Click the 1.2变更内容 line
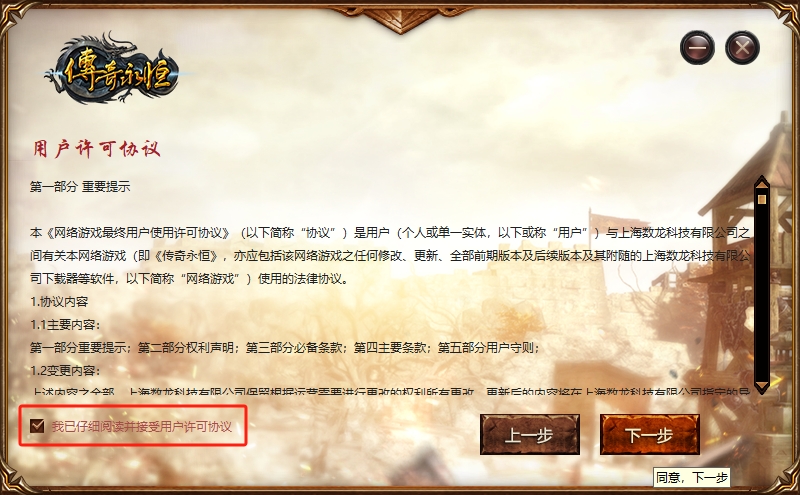 (x=65, y=370)
